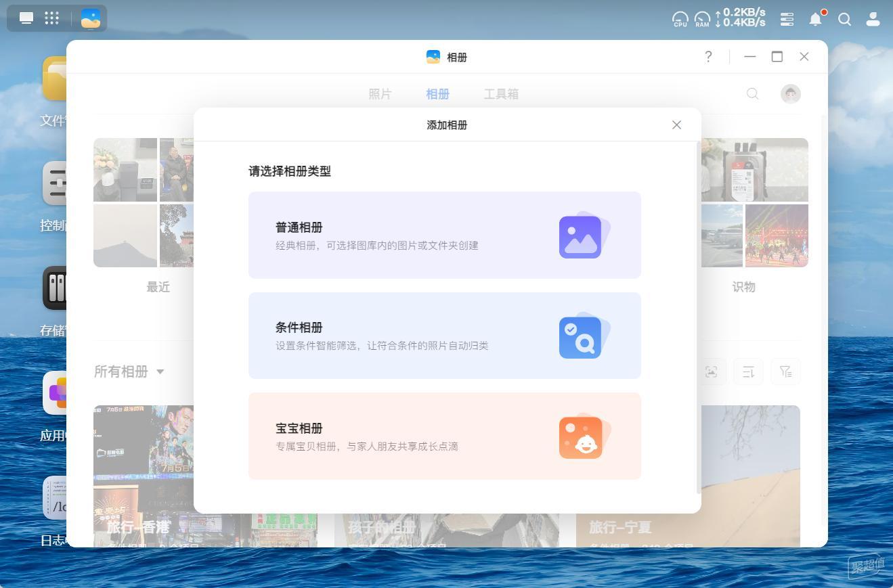This screenshot has width=893, height=588.
Task: Switch to the 照片 tab
Action: pyautogui.click(x=380, y=94)
